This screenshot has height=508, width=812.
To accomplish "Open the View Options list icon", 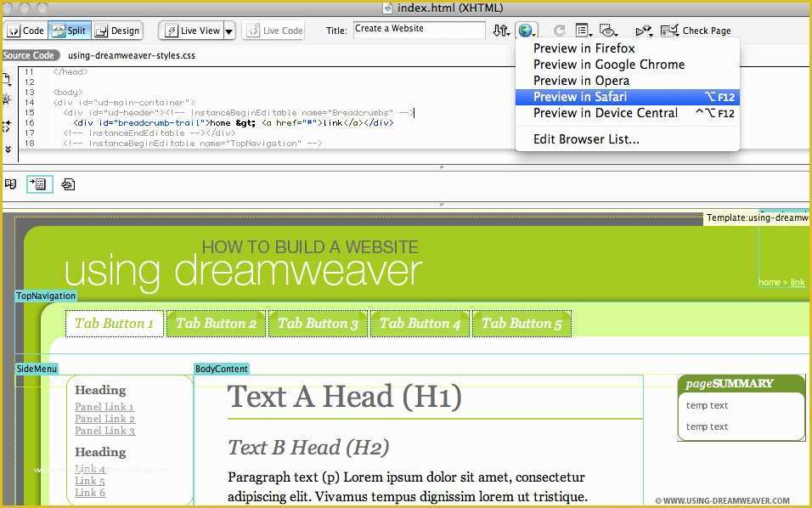I will point(584,31).
